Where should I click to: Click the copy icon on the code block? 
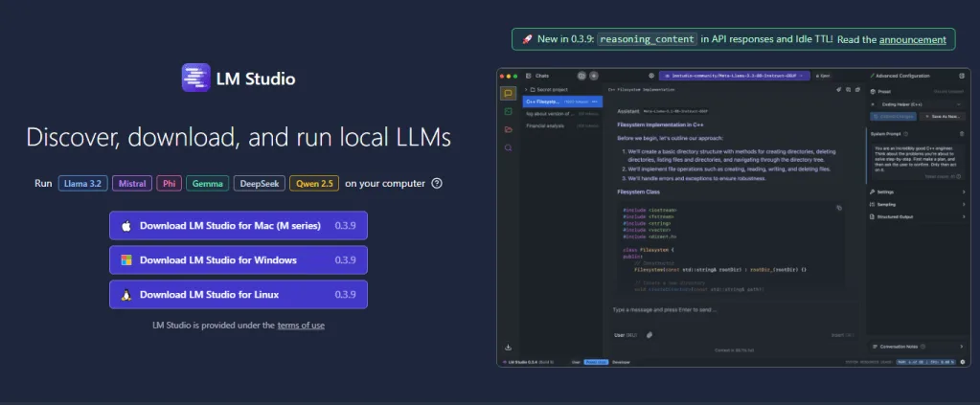839,208
